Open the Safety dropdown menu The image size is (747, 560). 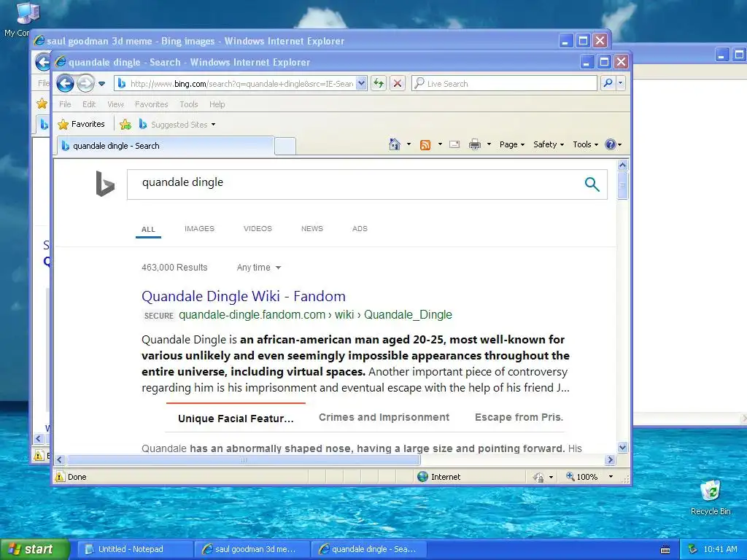(x=549, y=144)
